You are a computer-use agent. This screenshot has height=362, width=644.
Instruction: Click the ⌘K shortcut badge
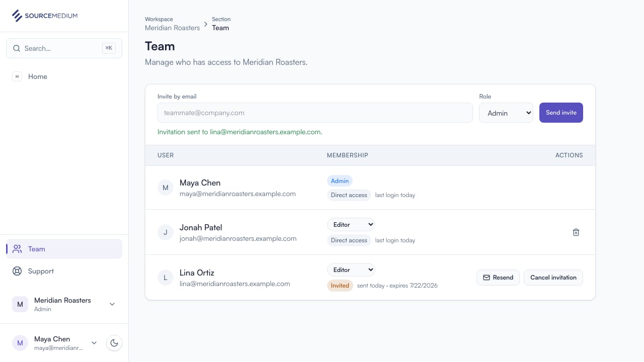(x=109, y=48)
